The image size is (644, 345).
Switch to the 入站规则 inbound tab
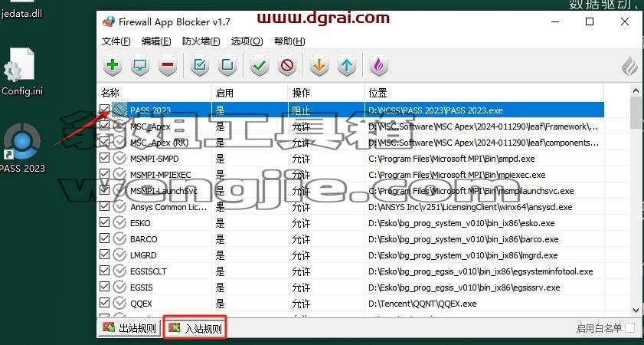(x=195, y=328)
